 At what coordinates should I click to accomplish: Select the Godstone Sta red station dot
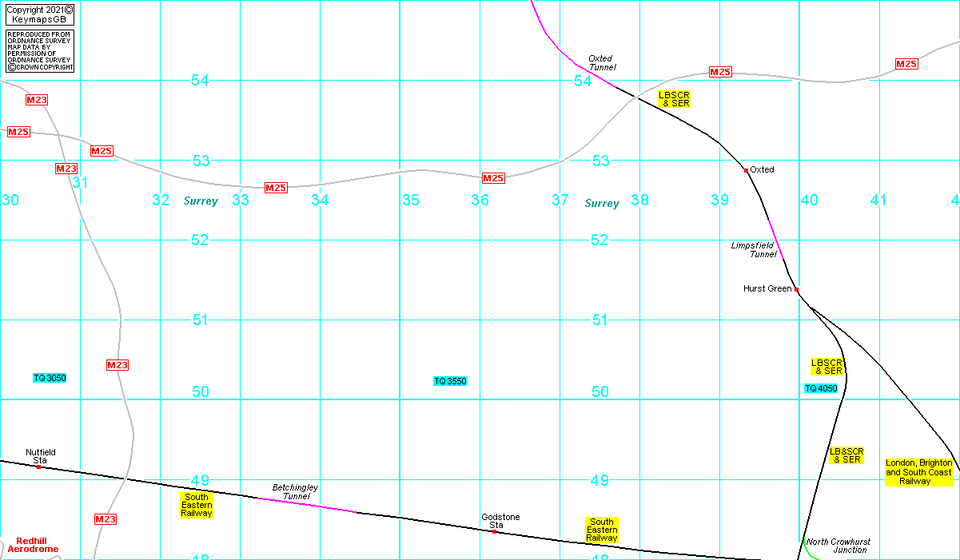(x=495, y=531)
